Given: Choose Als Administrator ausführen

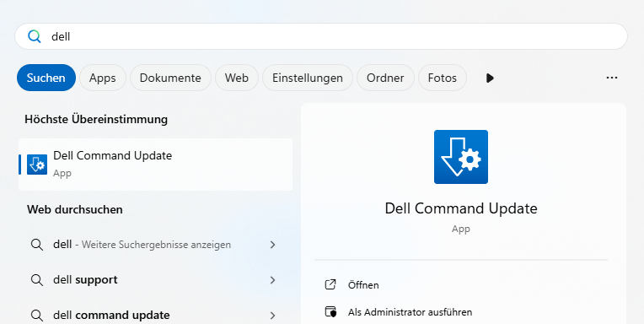Looking at the screenshot, I should click(410, 312).
